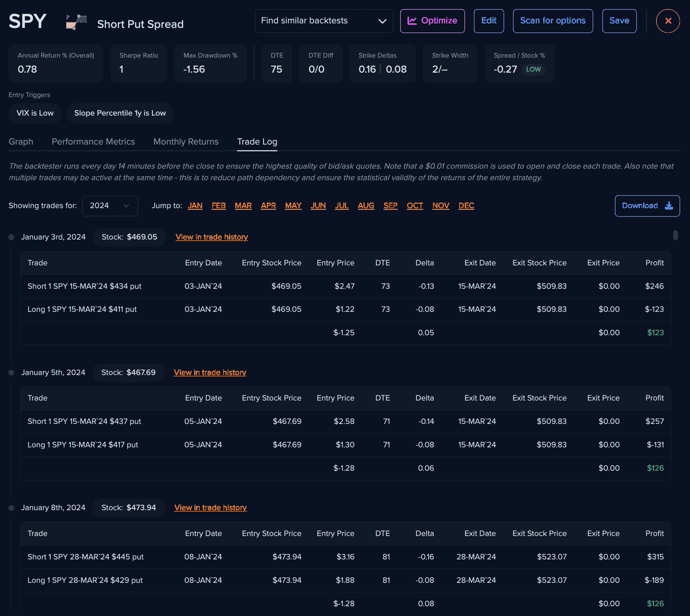
Task: Download the trade log
Action: coord(647,206)
